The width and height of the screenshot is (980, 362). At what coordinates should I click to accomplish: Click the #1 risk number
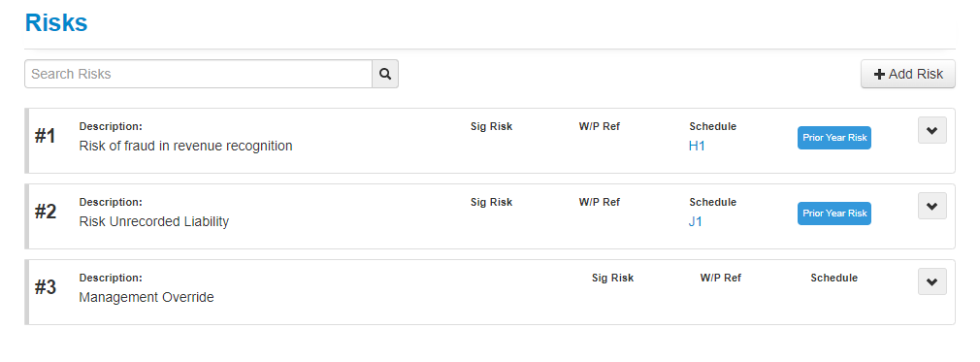click(x=45, y=136)
